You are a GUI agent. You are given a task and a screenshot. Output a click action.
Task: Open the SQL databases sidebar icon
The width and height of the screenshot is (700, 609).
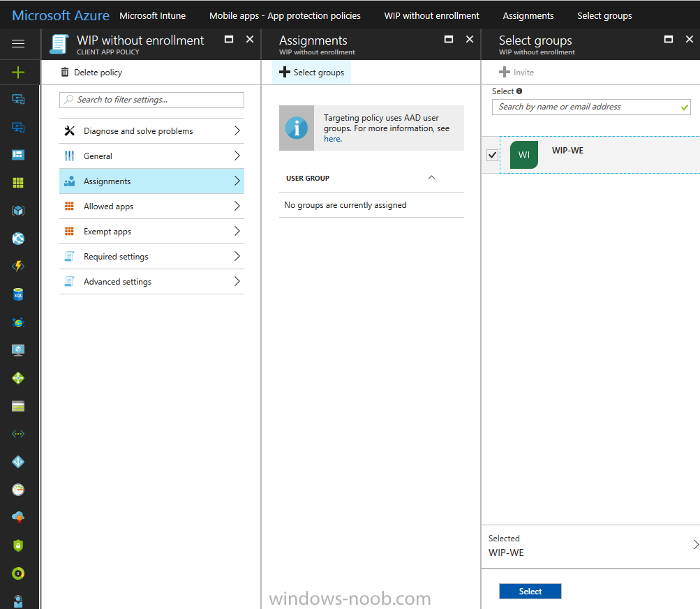pos(18,294)
